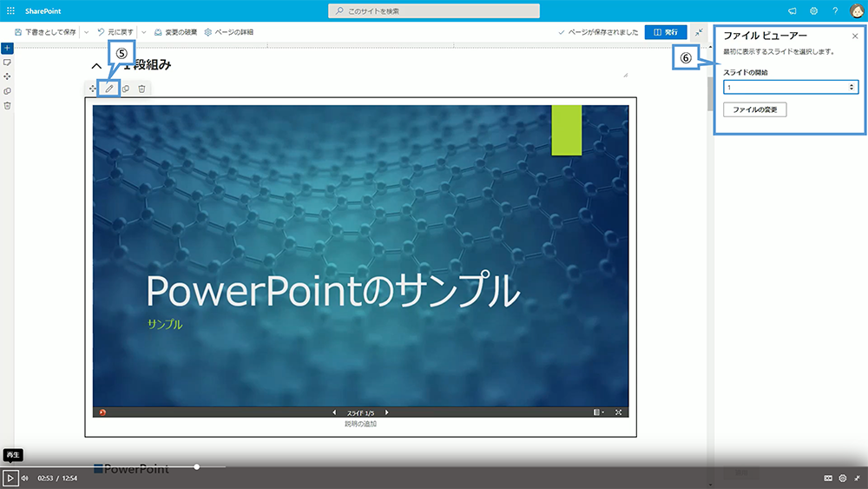The height and width of the screenshot is (489, 868).
Task: Click the スライドの開始 number field
Action: click(x=791, y=87)
